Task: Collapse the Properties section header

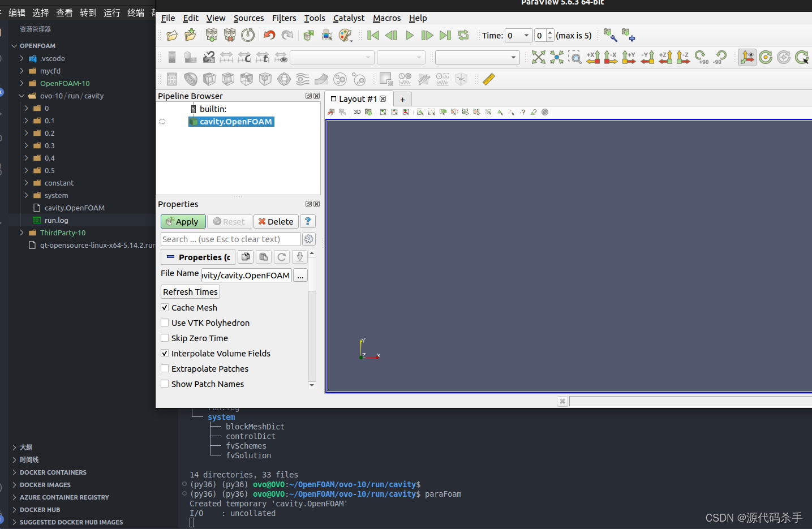Action: tap(198, 257)
